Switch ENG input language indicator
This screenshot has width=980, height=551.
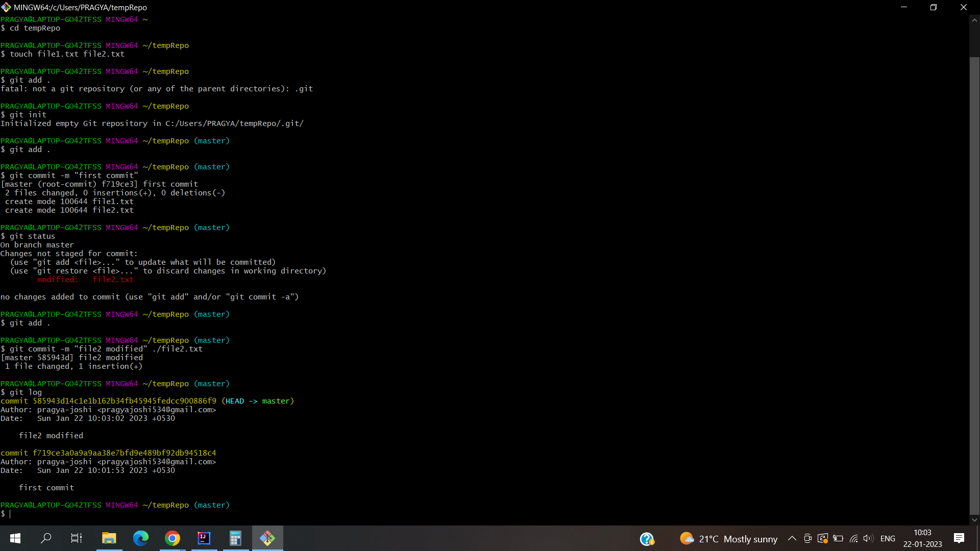[888, 539]
